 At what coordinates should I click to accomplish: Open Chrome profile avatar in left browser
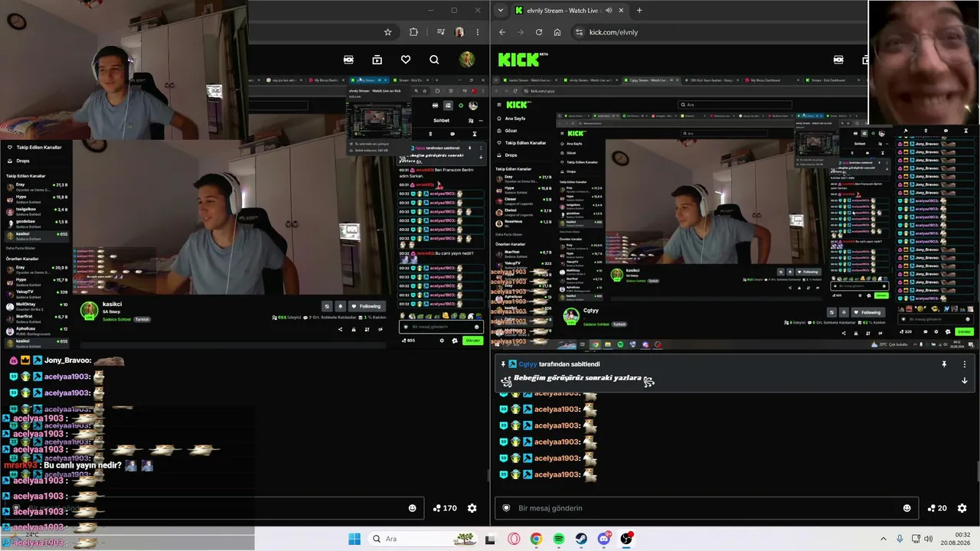pos(459,32)
